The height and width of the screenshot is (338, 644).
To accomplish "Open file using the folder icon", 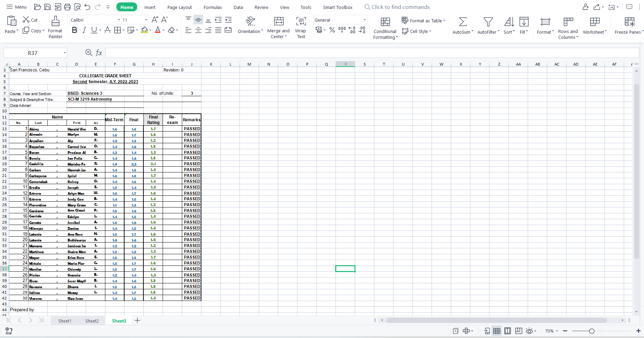I will tap(38, 7).
